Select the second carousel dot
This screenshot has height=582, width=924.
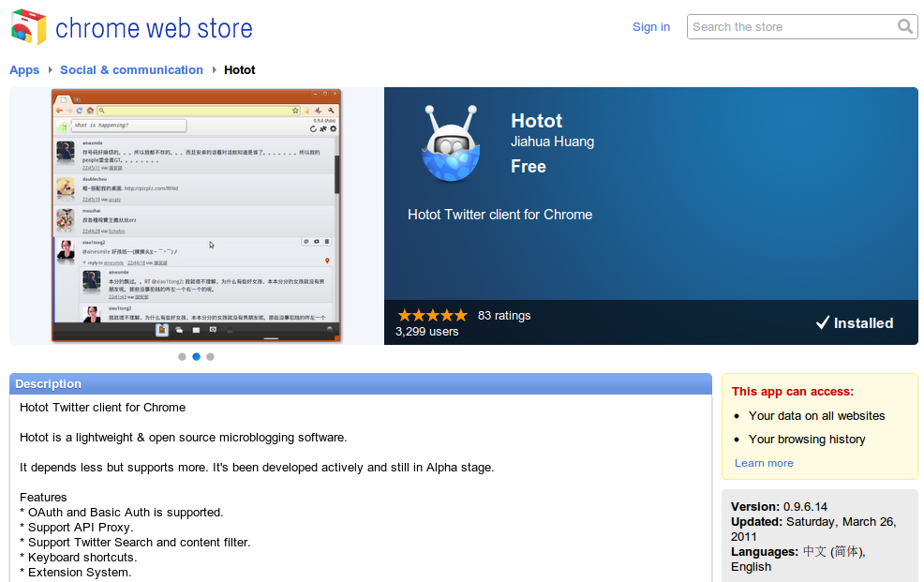196,356
